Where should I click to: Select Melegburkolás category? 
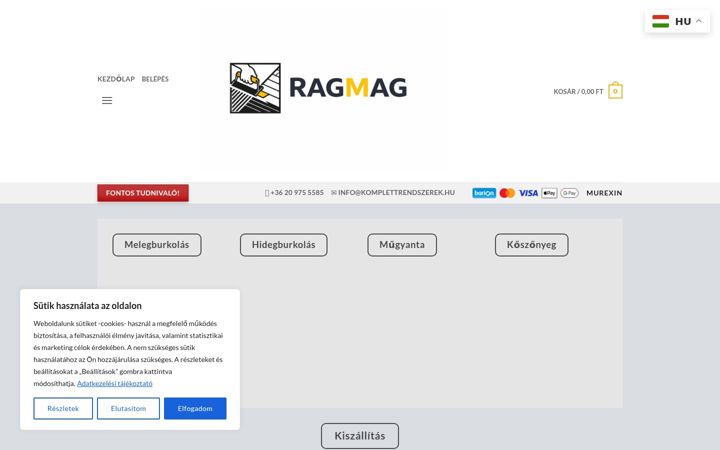pyautogui.click(x=157, y=245)
